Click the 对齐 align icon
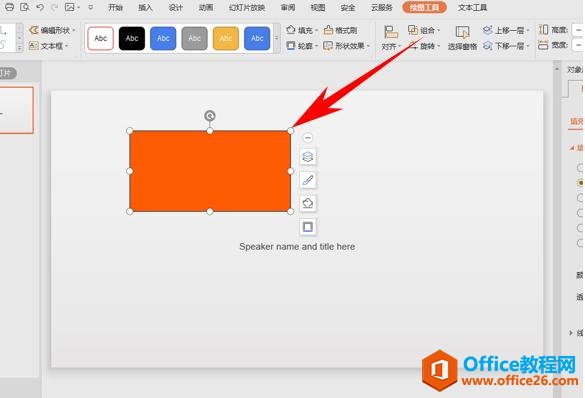Screen dimensions: 585x398 pyautogui.click(x=390, y=32)
